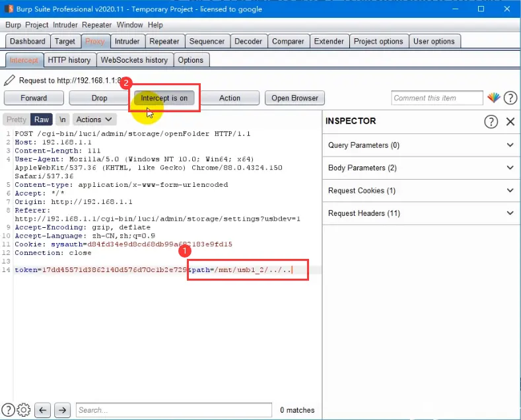Image resolution: width=521 pixels, height=420 pixels.
Task: Open the WebSockets history sub-tab
Action: pos(134,60)
